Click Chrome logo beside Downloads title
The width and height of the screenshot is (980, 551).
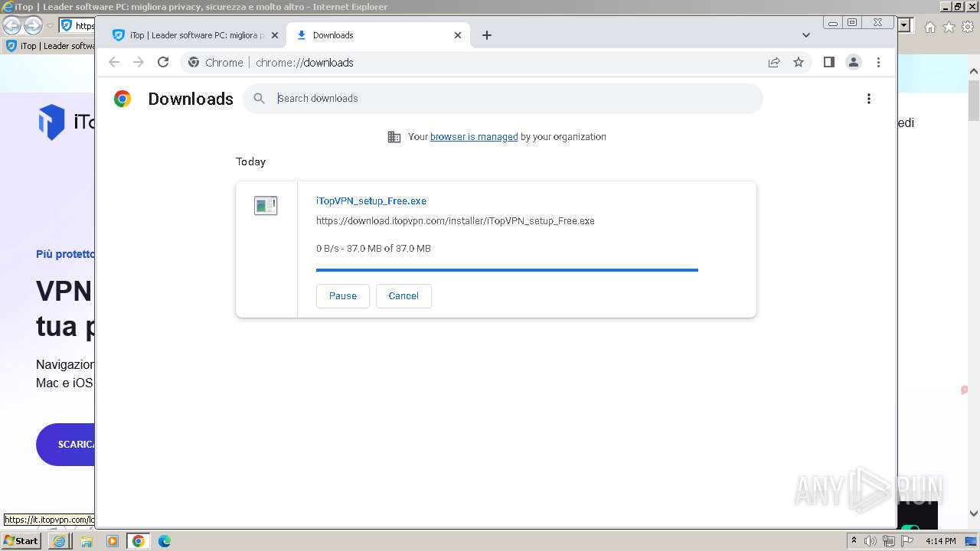coord(122,99)
